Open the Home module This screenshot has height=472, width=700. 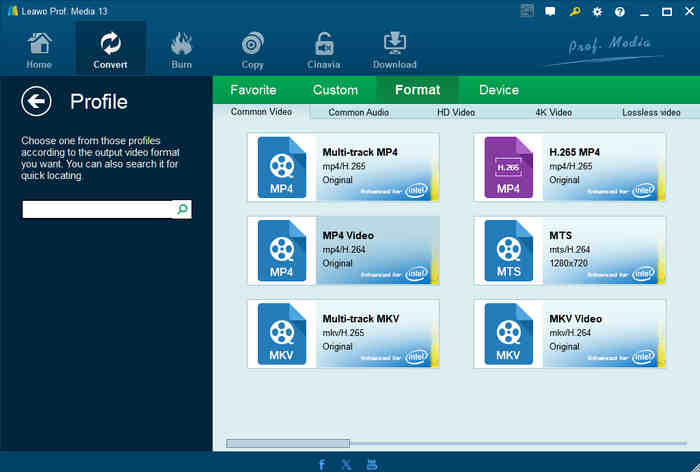tap(39, 51)
